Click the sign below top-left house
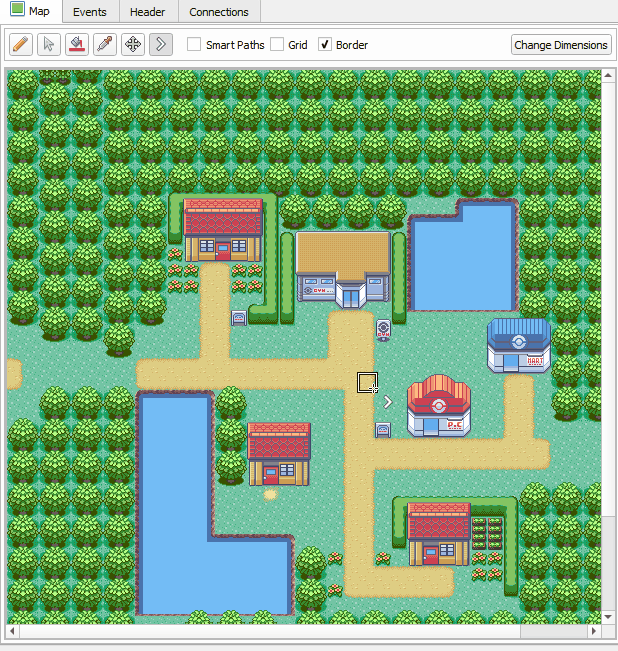Screen dimensions: 618x651 click(239, 318)
